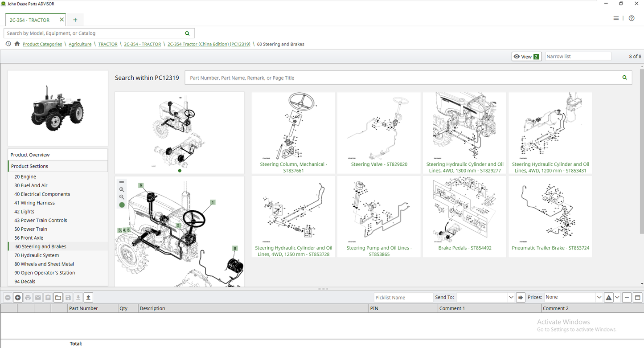Open a saved picklist using folder icon
Viewport: 644px width, 348px height.
click(x=58, y=297)
